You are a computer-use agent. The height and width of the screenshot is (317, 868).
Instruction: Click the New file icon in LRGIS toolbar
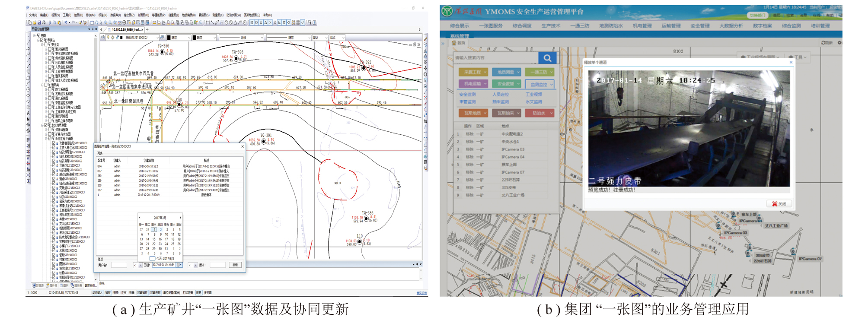click(x=30, y=22)
